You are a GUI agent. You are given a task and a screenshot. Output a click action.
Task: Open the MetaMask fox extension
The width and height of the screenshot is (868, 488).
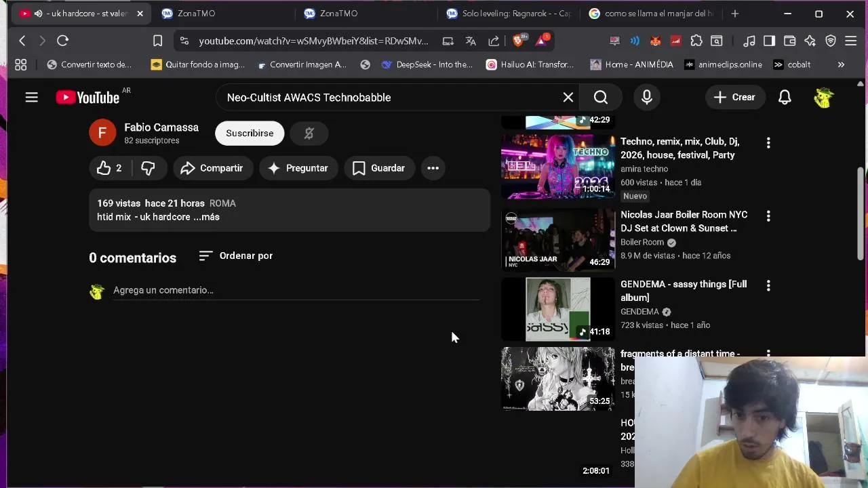[655, 41]
